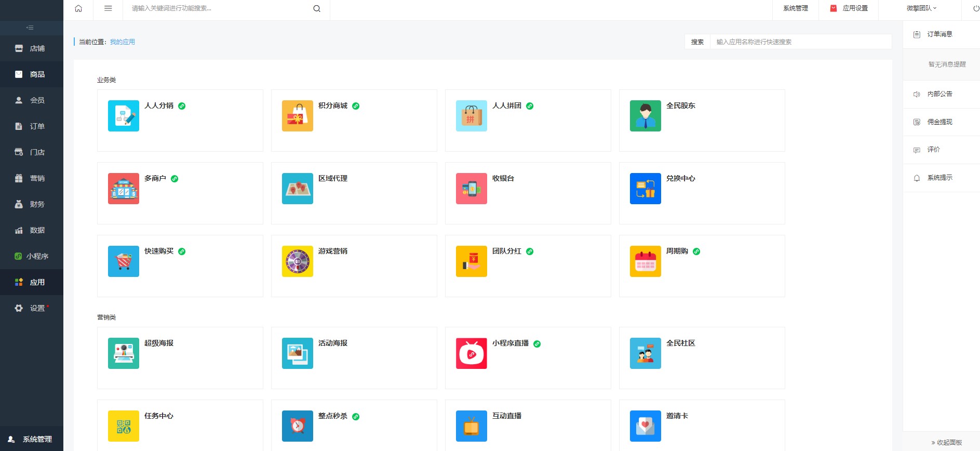Click the 搜索 button
Image resolution: width=980 pixels, height=451 pixels.
697,42
